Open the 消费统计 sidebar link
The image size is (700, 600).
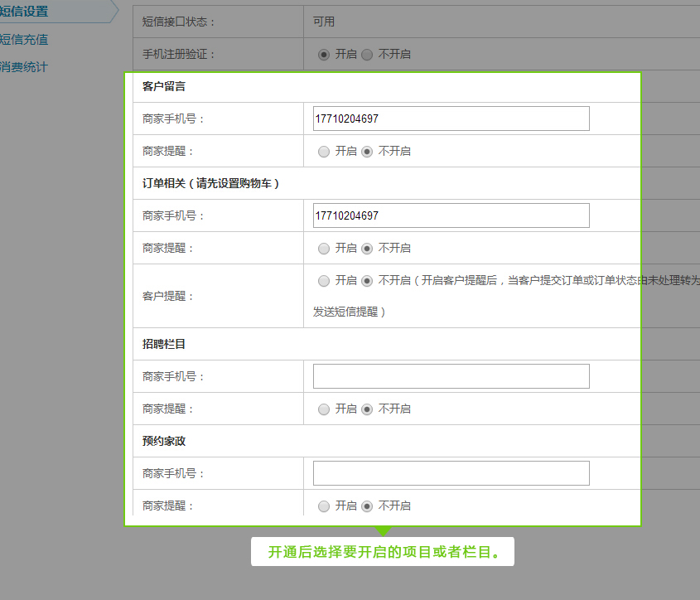[24, 67]
